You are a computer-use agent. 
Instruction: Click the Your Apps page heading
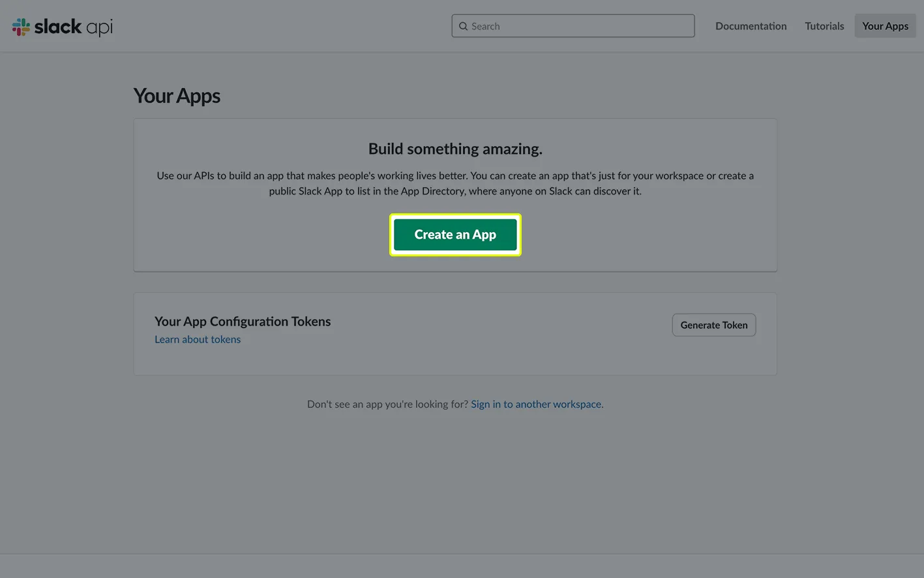177,96
